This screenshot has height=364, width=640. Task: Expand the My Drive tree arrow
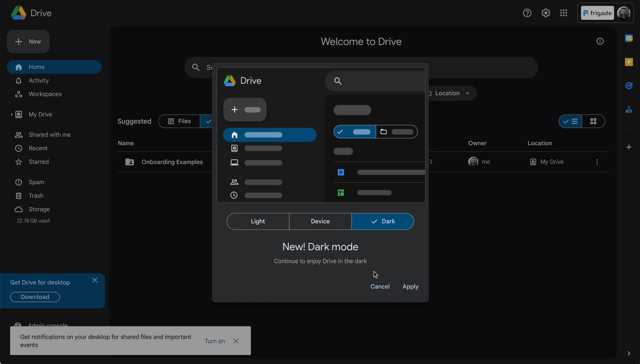tap(12, 115)
